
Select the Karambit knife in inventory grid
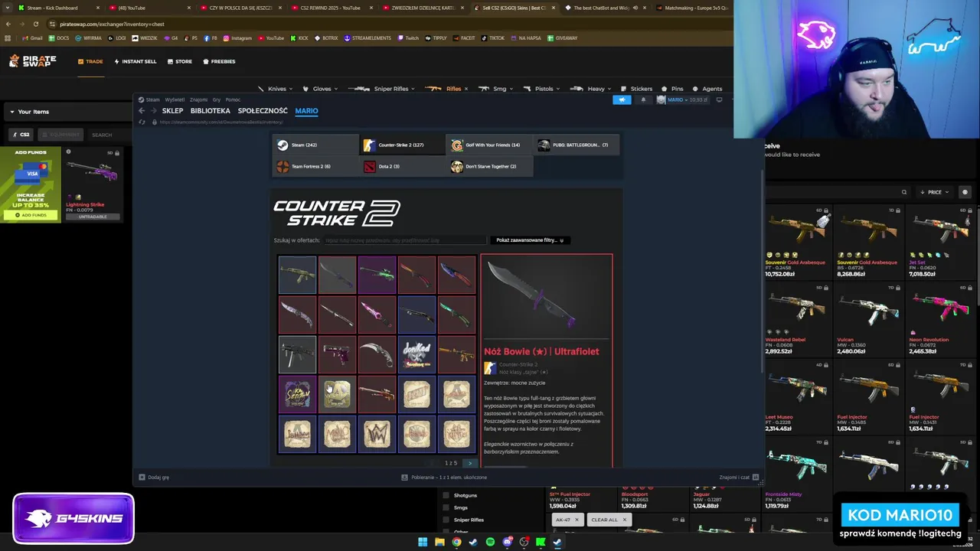[377, 354]
